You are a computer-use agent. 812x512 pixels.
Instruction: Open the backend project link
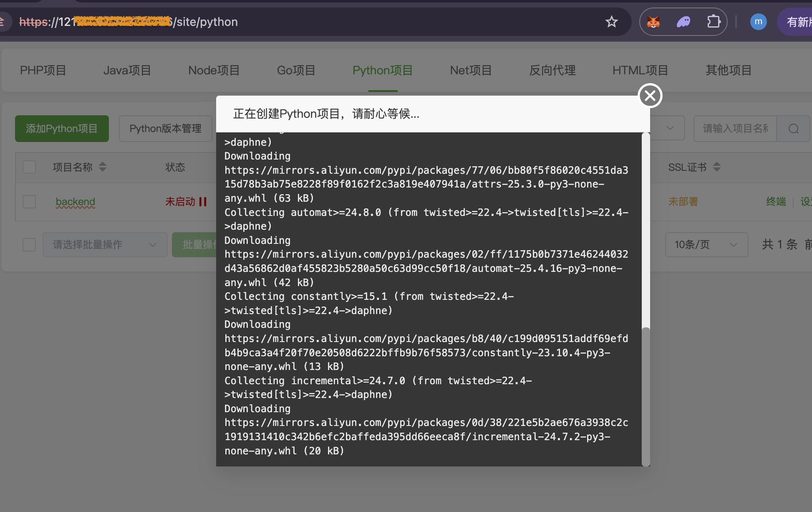coord(76,202)
